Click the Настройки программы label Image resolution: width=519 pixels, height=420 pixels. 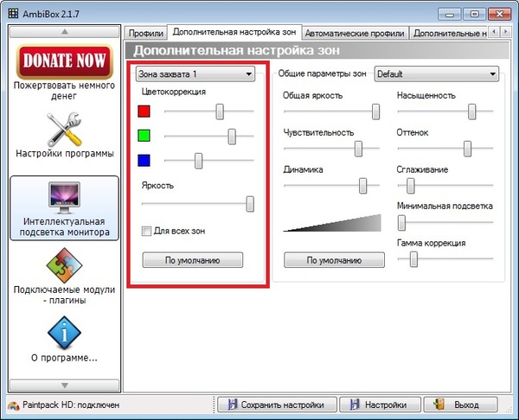(x=65, y=154)
